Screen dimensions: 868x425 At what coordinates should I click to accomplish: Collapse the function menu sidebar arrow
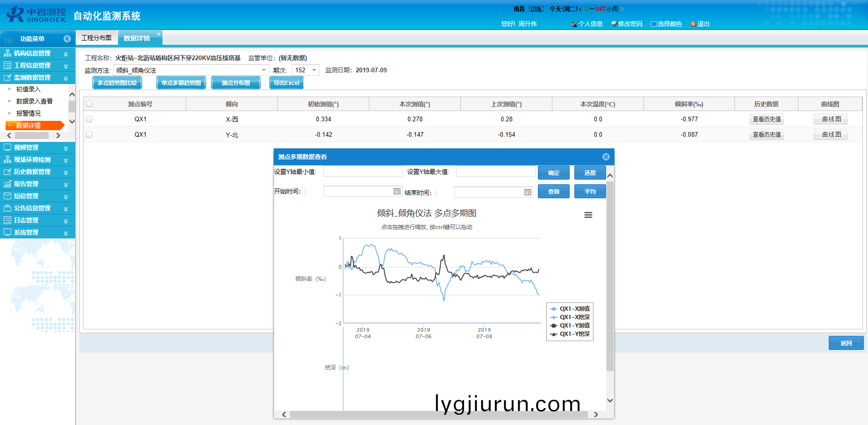pyautogui.click(x=67, y=39)
